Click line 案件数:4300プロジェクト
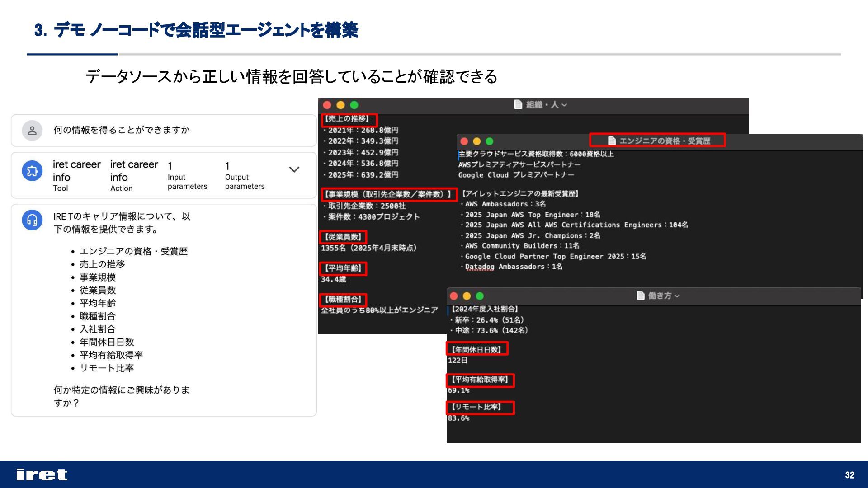The image size is (868, 488). [371, 216]
